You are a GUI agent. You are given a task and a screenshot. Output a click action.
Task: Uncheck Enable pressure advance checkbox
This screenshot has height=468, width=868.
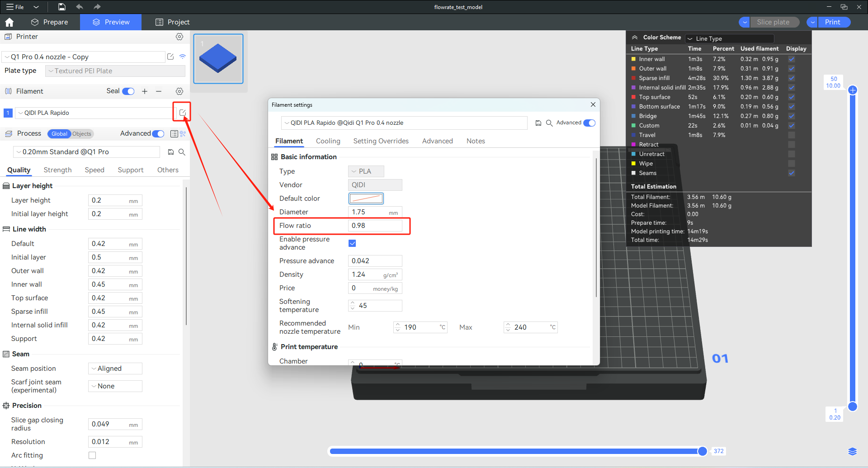[x=352, y=243]
